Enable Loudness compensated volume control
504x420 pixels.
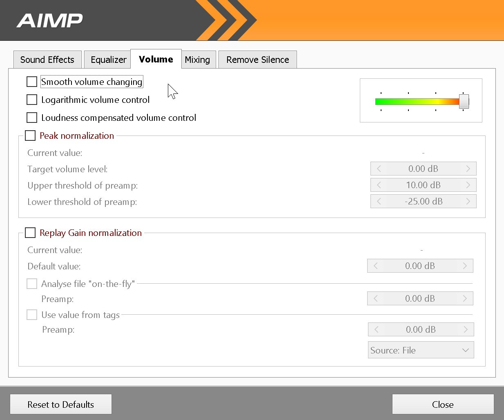[x=32, y=118]
